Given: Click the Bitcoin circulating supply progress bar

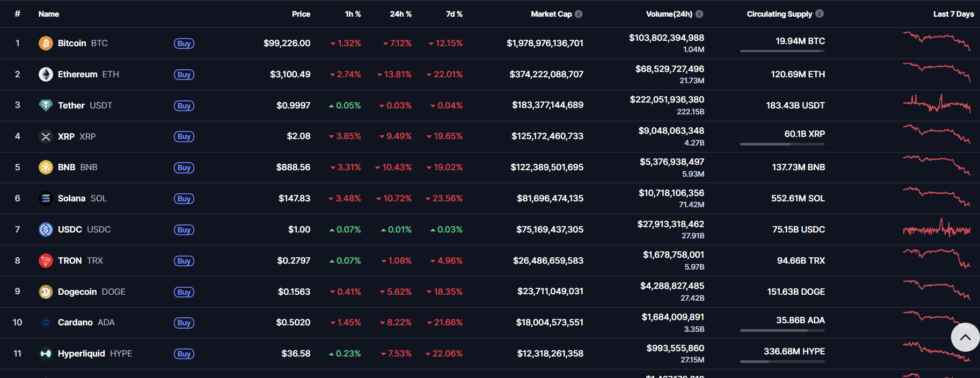Looking at the screenshot, I should 782,51.
